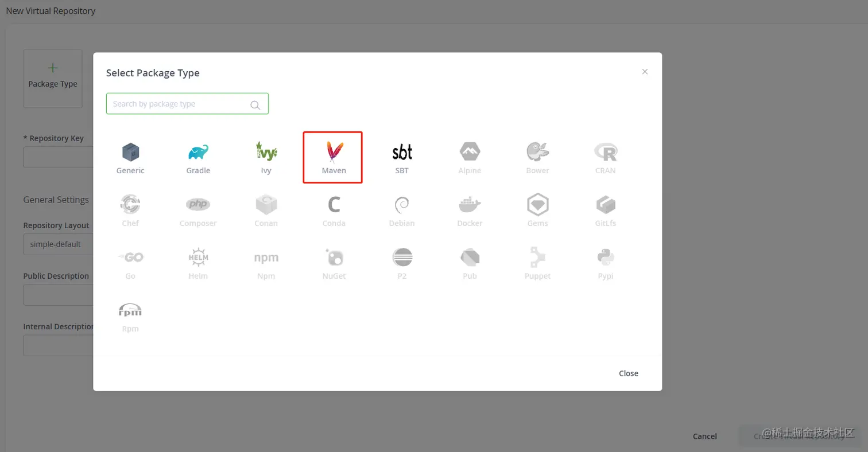Image resolution: width=868 pixels, height=452 pixels.
Task: Open the Repository Layout simple-default dropdown
Action: (58, 244)
